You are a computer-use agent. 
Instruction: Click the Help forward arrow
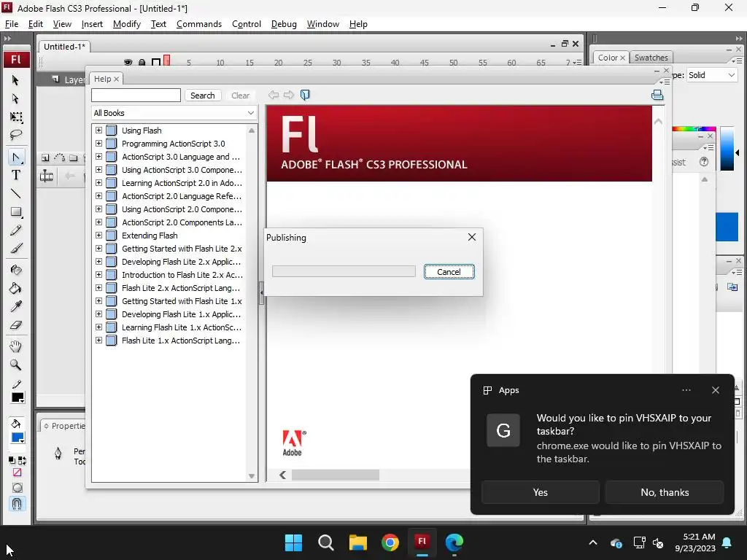tap(289, 96)
